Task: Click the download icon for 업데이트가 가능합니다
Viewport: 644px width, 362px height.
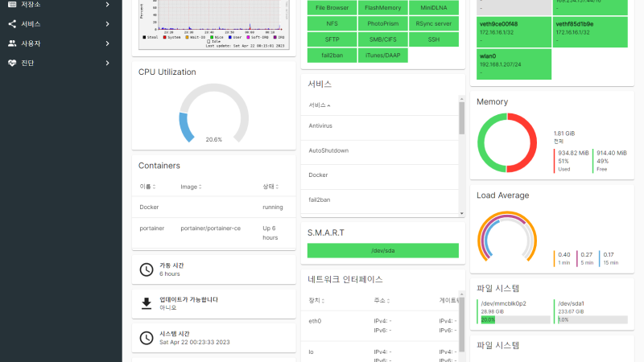Action: [147, 303]
